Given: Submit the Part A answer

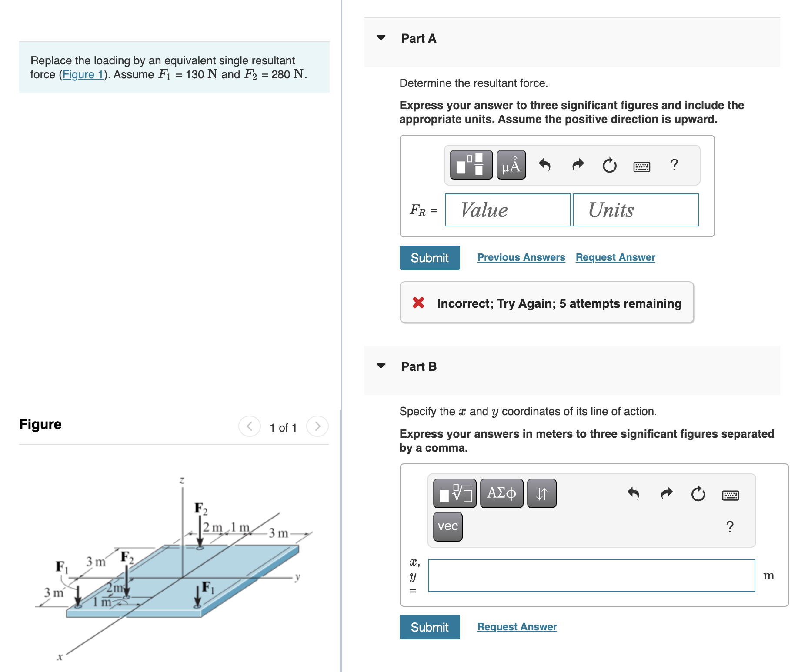Looking at the screenshot, I should (429, 257).
